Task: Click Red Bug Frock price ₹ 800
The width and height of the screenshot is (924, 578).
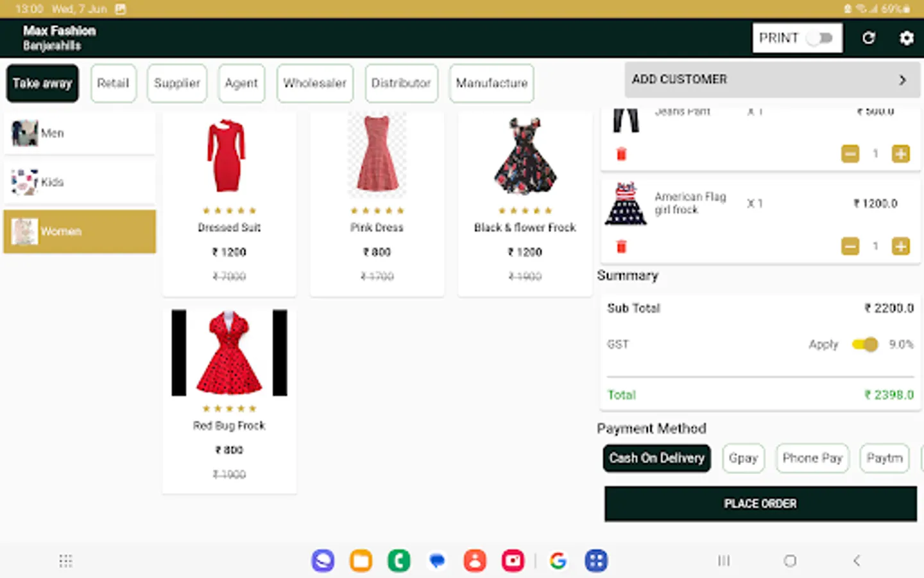Action: (229, 450)
